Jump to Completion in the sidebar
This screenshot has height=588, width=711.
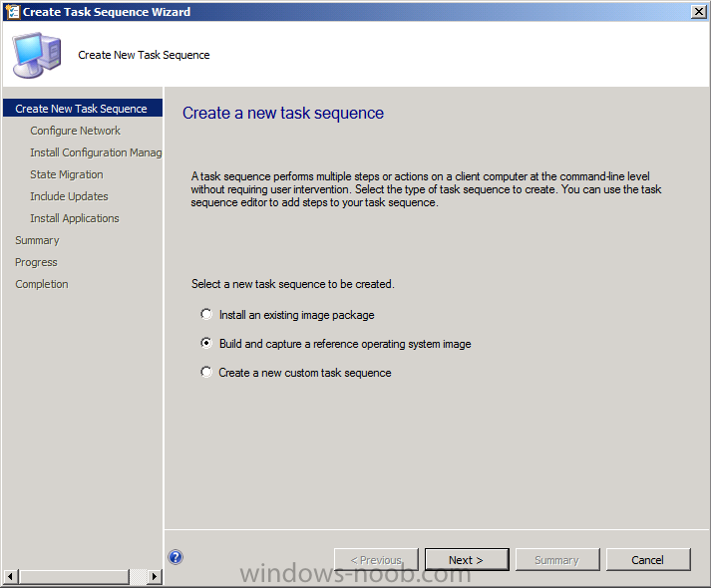coord(42,284)
